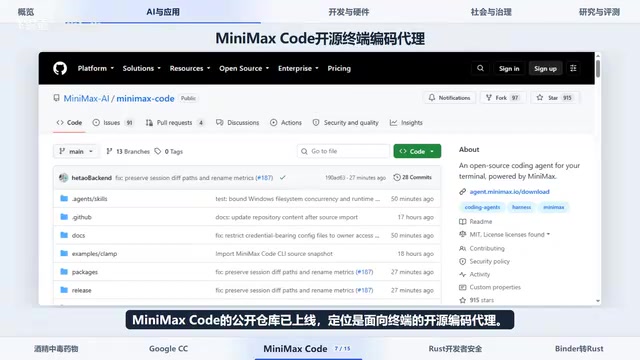The image size is (640, 360).
Task: Switch to the 社会与治理 top tab
Action: click(x=491, y=12)
